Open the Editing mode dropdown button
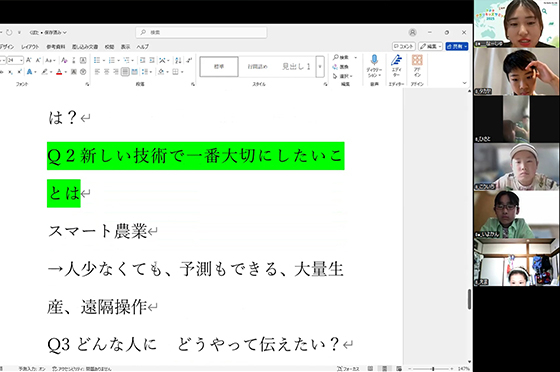The image size is (560, 372). tap(431, 46)
